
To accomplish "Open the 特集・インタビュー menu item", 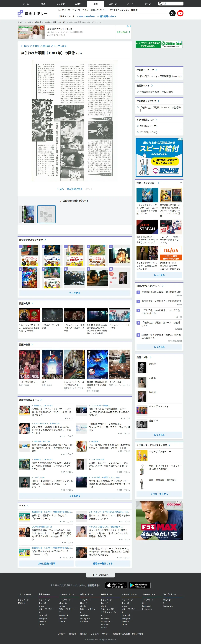I will pyautogui.click(x=99, y=10).
